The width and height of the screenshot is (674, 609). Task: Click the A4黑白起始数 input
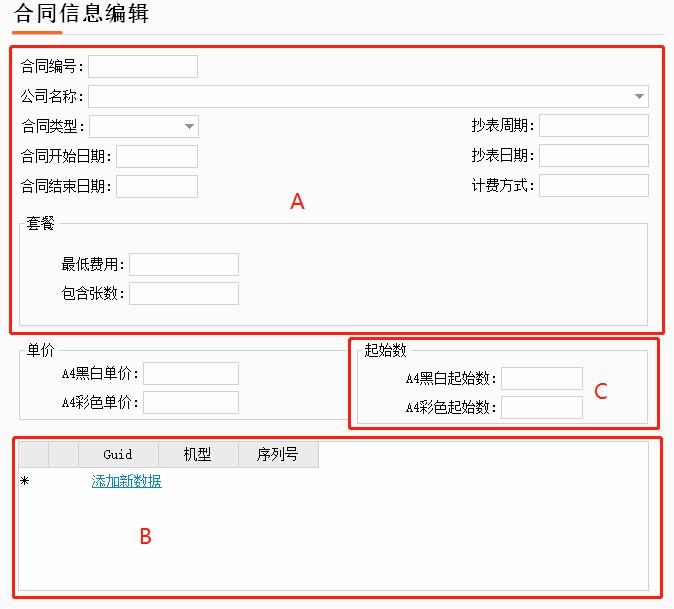(x=542, y=379)
